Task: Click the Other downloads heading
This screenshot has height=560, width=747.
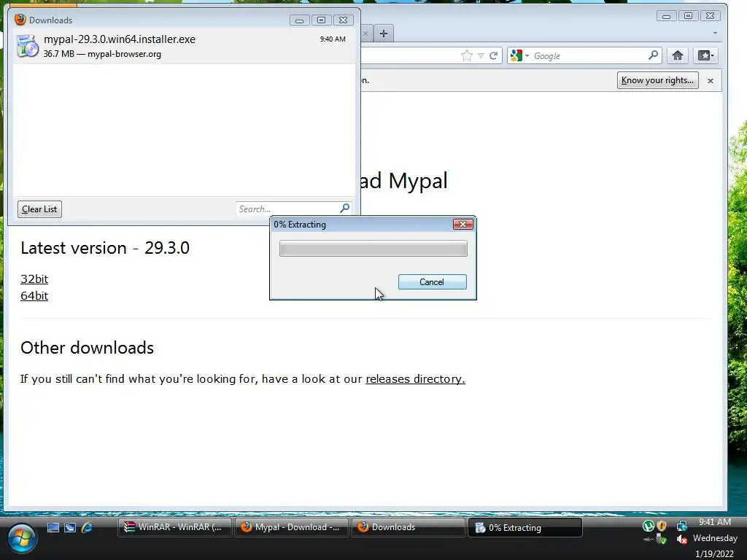Action: [88, 348]
